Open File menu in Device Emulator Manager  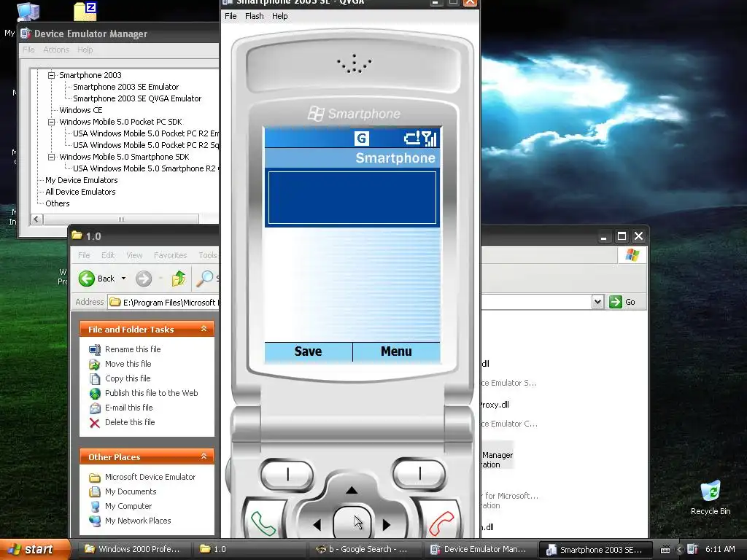point(28,50)
